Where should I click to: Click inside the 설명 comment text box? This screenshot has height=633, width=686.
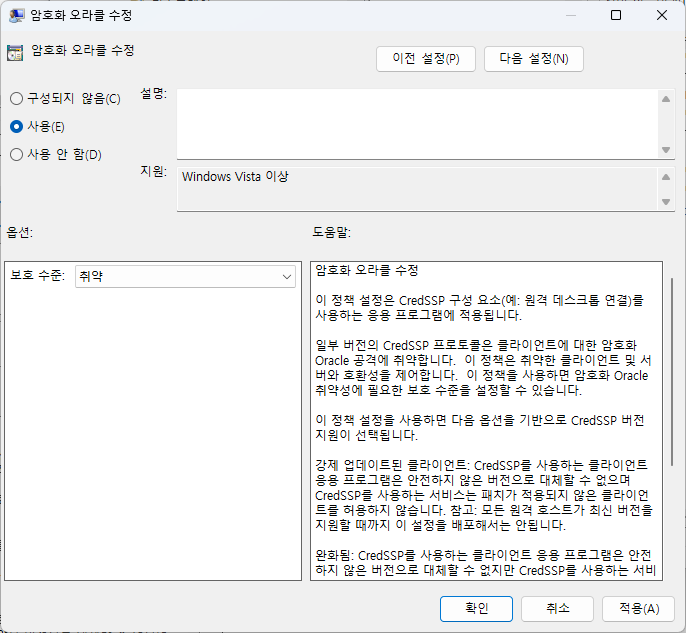click(417, 124)
